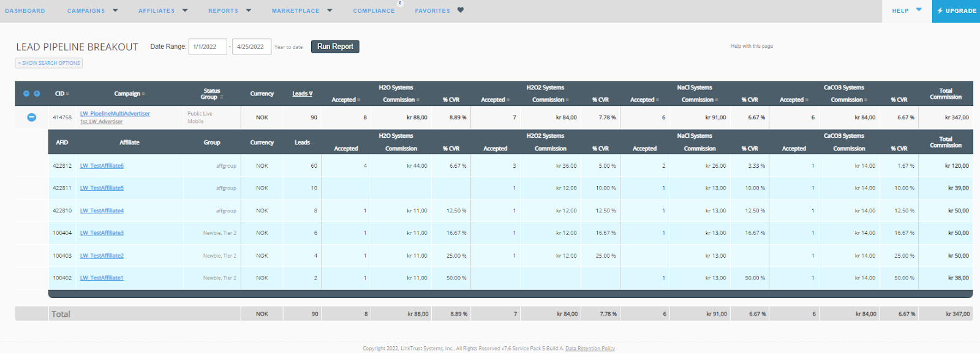Click AFID 422811 cell

[x=62, y=188]
